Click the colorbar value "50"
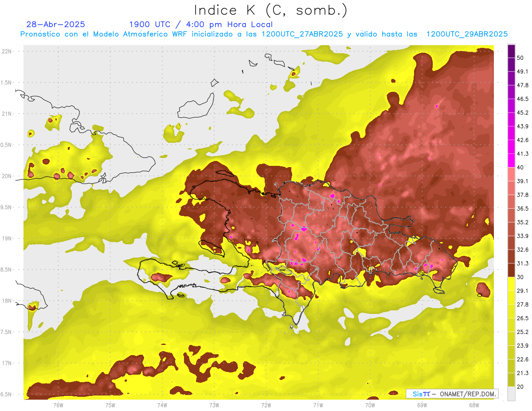Screen dimensions: 532x411 [x=521, y=58]
